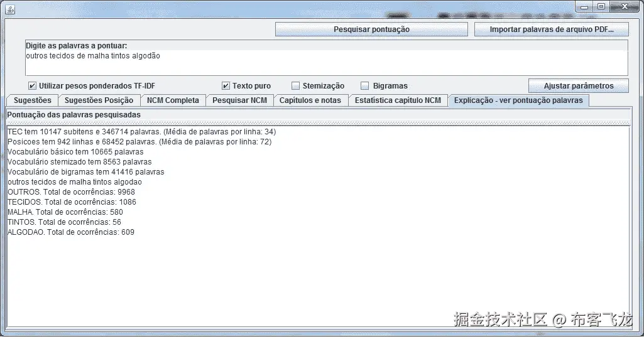The height and width of the screenshot is (339, 644).
Task: Maximize the application window
Action: 601,6
